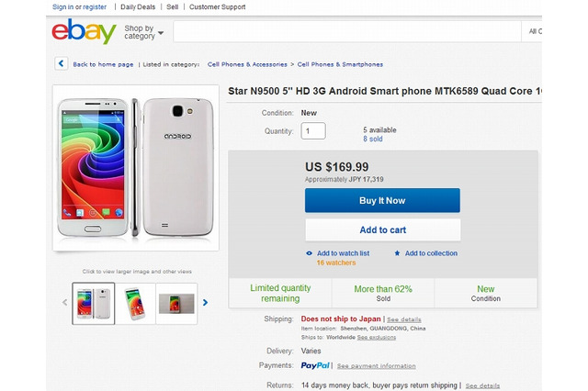Click the eBay logo
This screenshot has width=588, height=391.
click(x=84, y=32)
